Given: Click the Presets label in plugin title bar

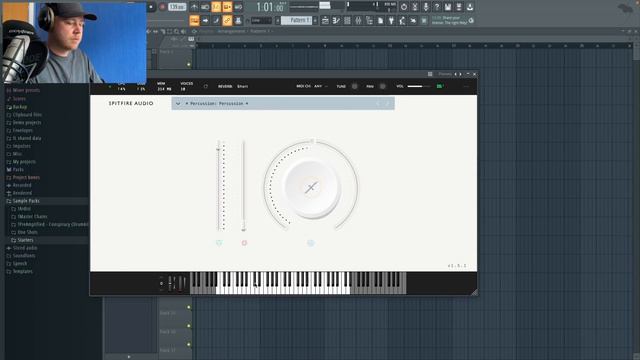Looking at the screenshot, I should [445, 74].
